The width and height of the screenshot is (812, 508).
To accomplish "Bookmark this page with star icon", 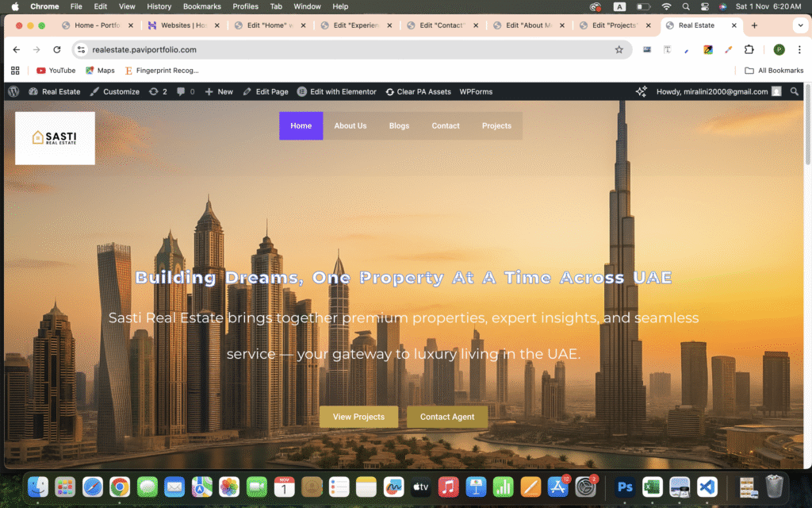I will (619, 49).
